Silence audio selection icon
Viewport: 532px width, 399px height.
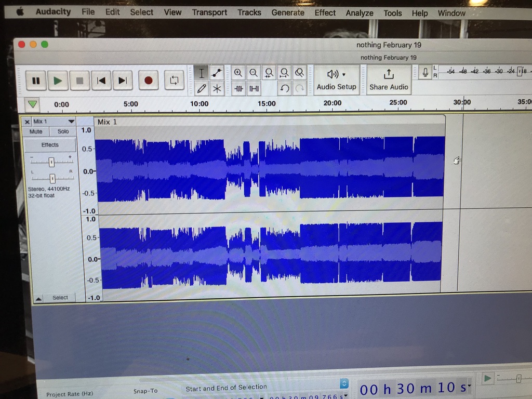pos(254,88)
